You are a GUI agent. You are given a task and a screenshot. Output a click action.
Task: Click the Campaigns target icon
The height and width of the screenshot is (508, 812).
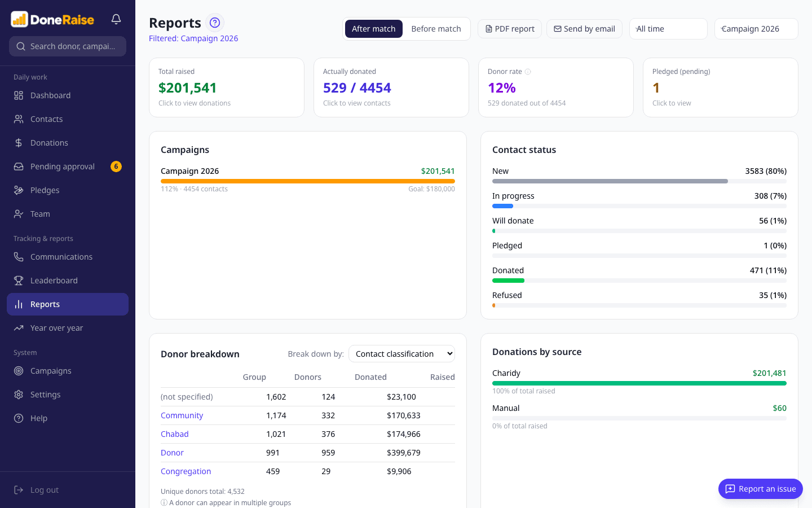(19, 371)
